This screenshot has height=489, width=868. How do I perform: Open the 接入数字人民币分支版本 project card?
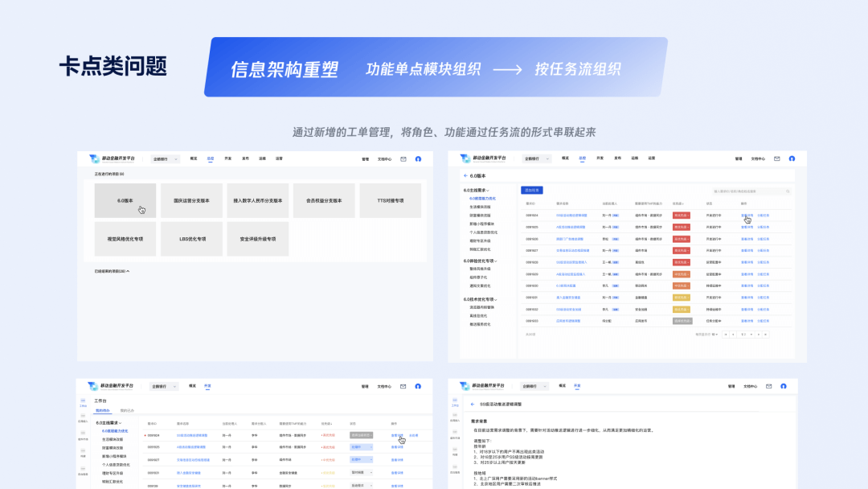(258, 200)
